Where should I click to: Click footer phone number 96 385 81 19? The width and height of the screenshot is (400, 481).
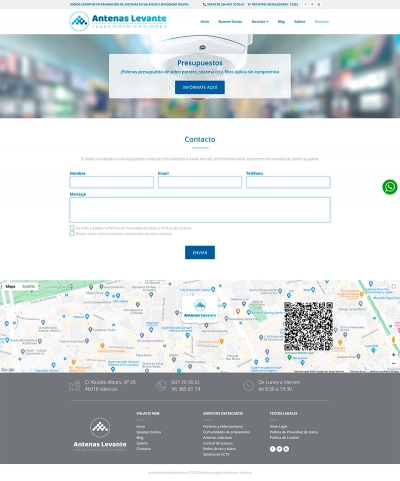186,389
